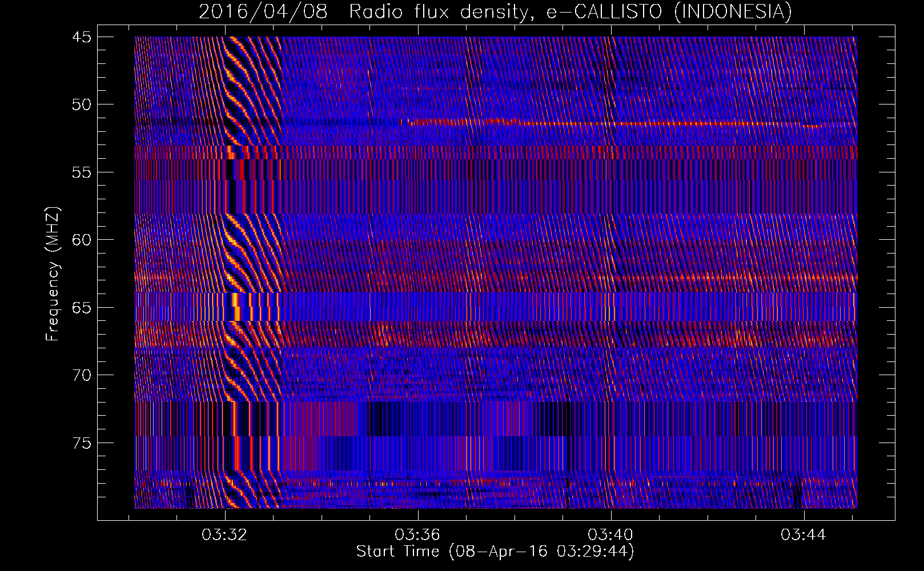Click the 50 frequency tick label
924x571 pixels.
[x=82, y=104]
